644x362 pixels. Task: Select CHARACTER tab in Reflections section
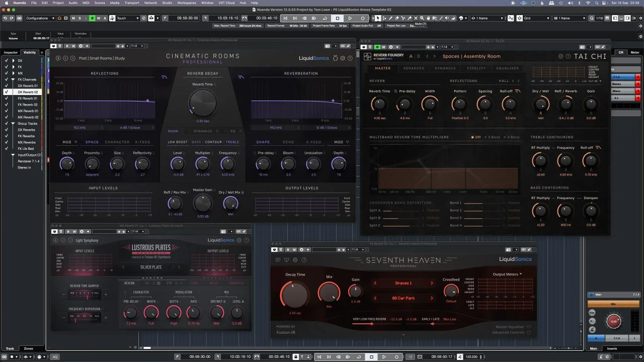[x=117, y=142]
